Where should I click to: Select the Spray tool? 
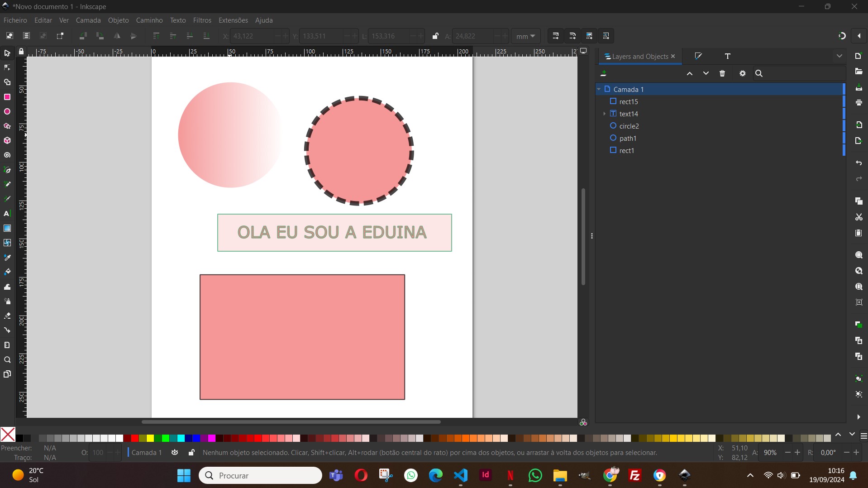click(x=7, y=301)
